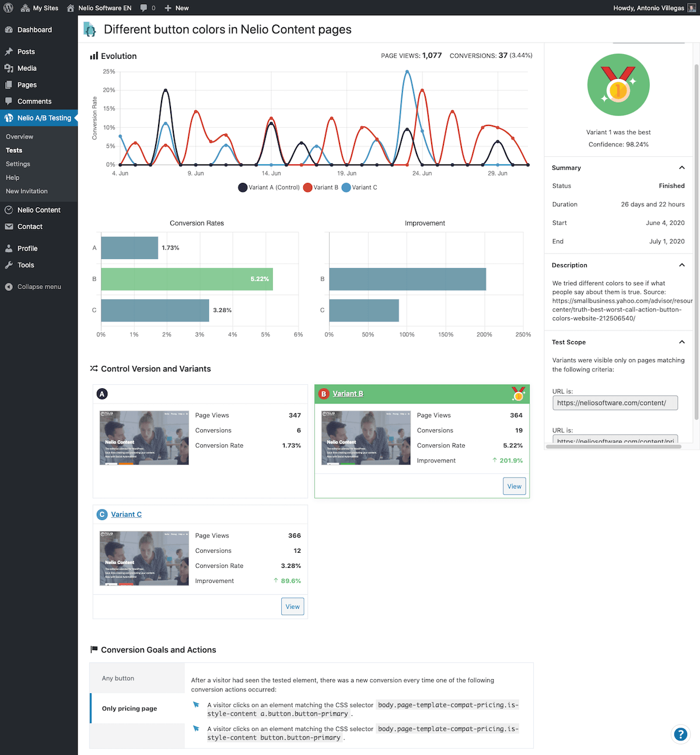The image size is (700, 755).
Task: Click the Comments icon in sidebar
Action: point(9,101)
